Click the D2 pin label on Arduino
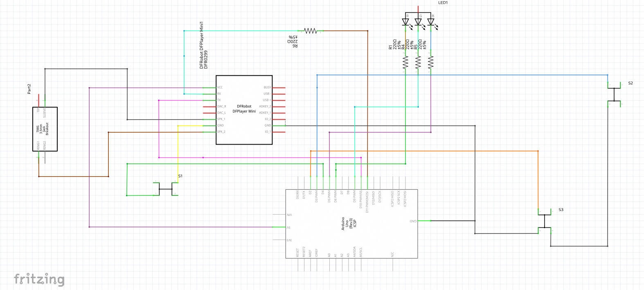644x290 pixels. [x=310, y=193]
